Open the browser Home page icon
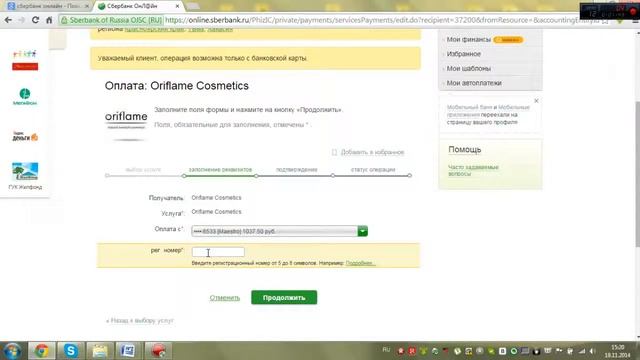 (49, 20)
